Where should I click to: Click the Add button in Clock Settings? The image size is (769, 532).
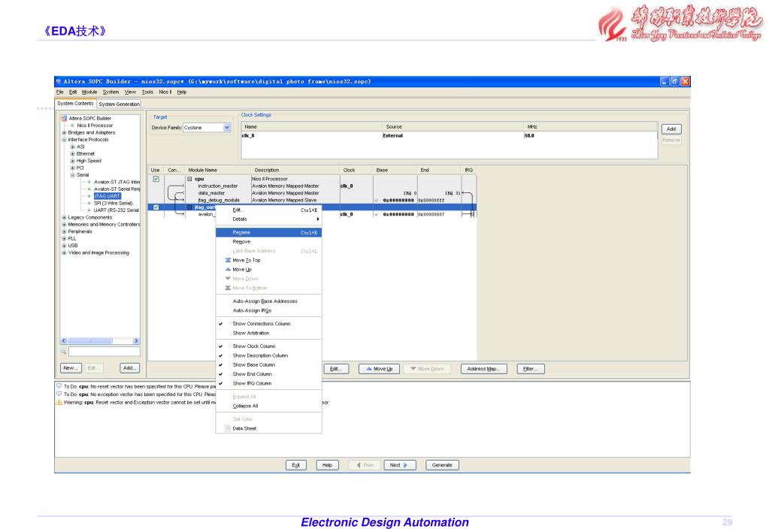[671, 129]
